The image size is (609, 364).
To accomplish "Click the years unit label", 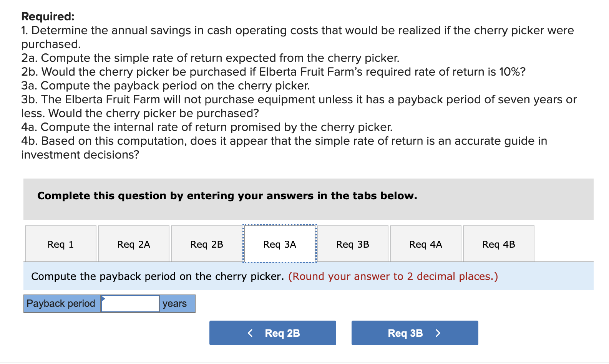I will (x=176, y=304).
